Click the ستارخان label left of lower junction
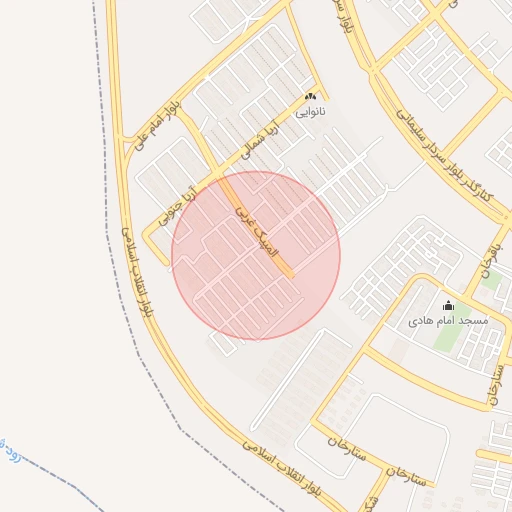Image resolution: width=512 pixels, height=512 pixels. (347, 449)
